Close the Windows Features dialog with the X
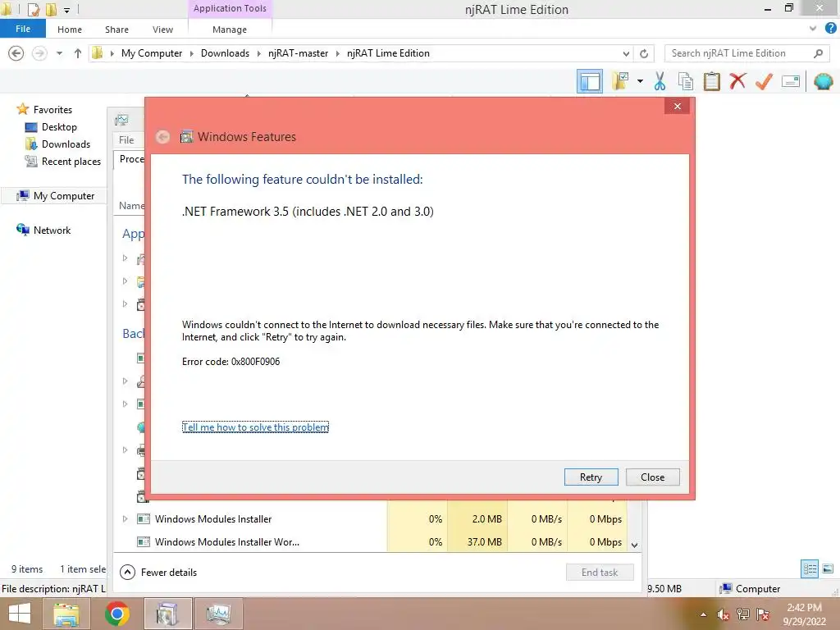840x630 pixels. click(x=677, y=106)
